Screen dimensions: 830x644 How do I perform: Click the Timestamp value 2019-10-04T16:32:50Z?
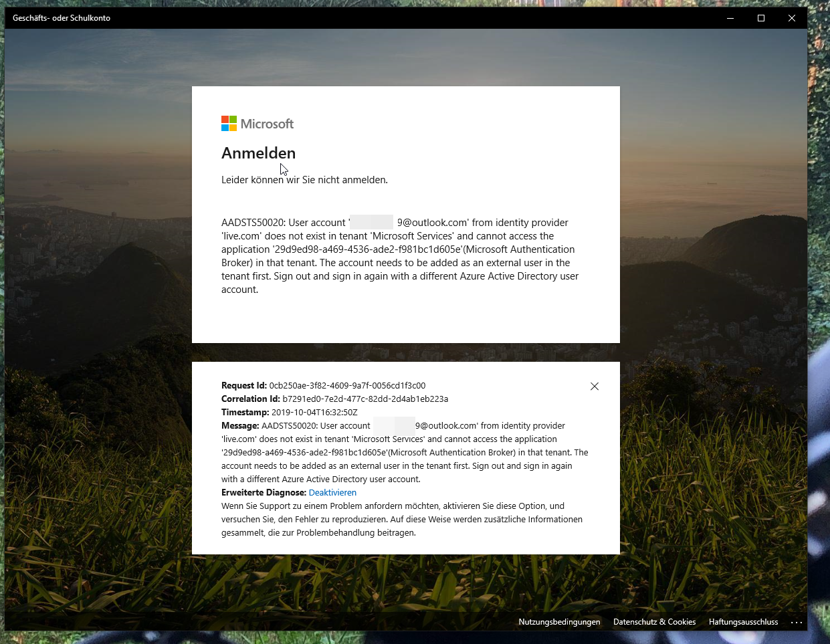pyautogui.click(x=314, y=413)
